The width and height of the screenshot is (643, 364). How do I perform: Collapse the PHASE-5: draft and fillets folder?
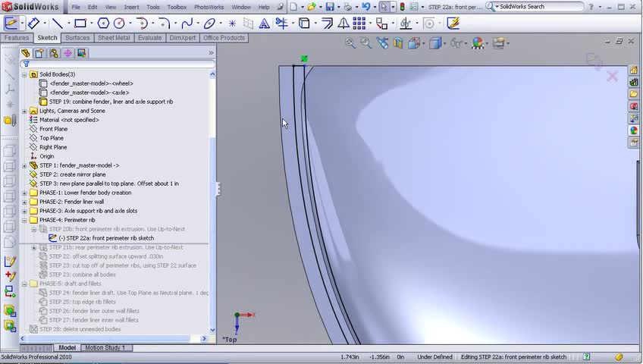[24, 284]
